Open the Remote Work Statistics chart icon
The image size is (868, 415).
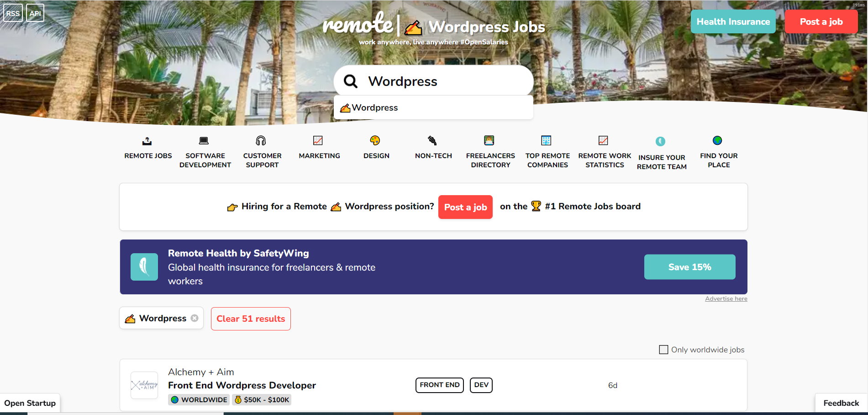[603, 141]
